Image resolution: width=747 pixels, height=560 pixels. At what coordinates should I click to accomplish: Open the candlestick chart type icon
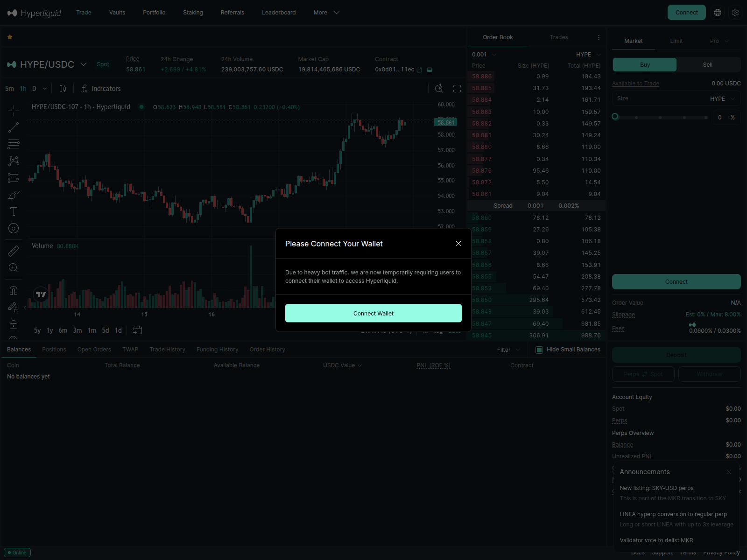click(63, 89)
